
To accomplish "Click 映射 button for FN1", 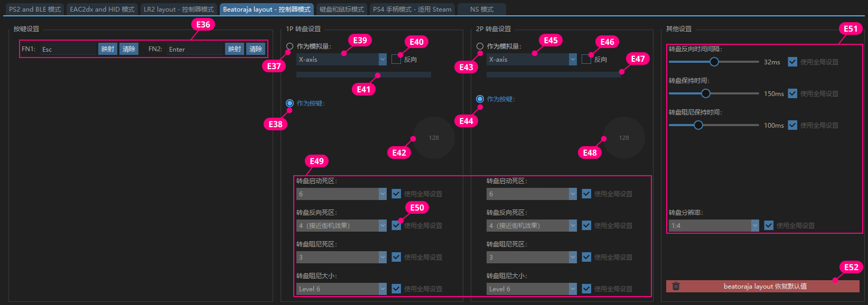I will (x=108, y=49).
